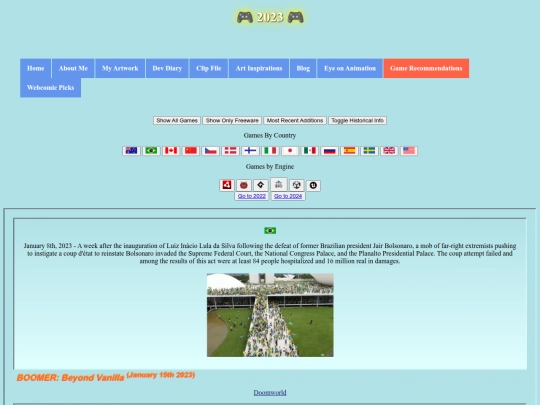Follow the Go to 2024 link
This screenshot has height=405, width=540.
coord(288,196)
